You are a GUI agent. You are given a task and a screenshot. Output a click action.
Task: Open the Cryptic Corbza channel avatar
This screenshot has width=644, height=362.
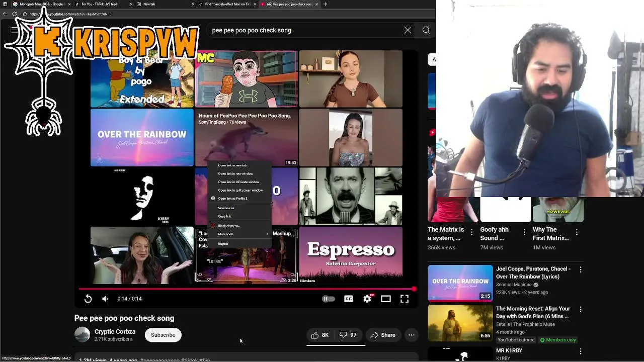point(82,335)
